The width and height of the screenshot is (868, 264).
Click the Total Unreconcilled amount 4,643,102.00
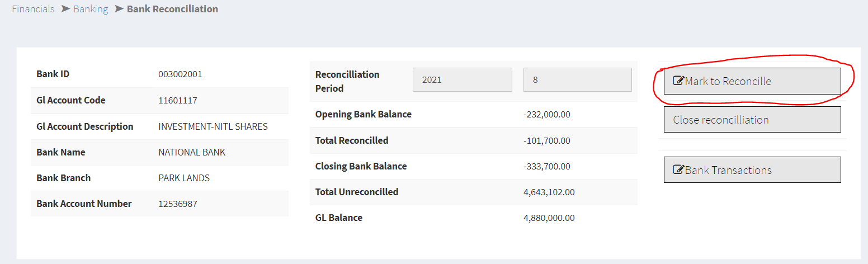pyautogui.click(x=549, y=192)
